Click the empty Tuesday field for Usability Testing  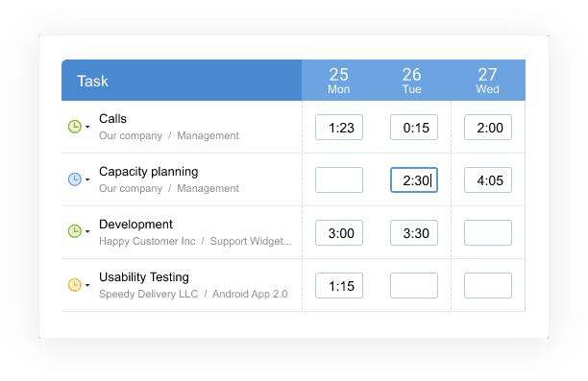pyautogui.click(x=414, y=286)
